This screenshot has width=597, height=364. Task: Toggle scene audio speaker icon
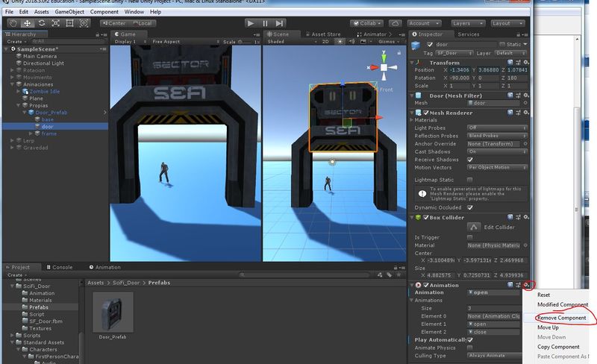pyautogui.click(x=351, y=42)
